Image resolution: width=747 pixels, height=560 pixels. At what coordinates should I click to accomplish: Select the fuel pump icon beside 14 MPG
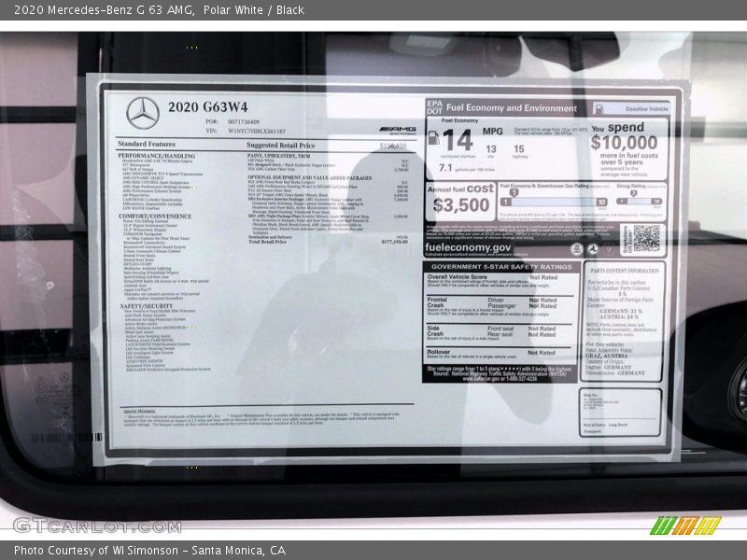[433, 138]
